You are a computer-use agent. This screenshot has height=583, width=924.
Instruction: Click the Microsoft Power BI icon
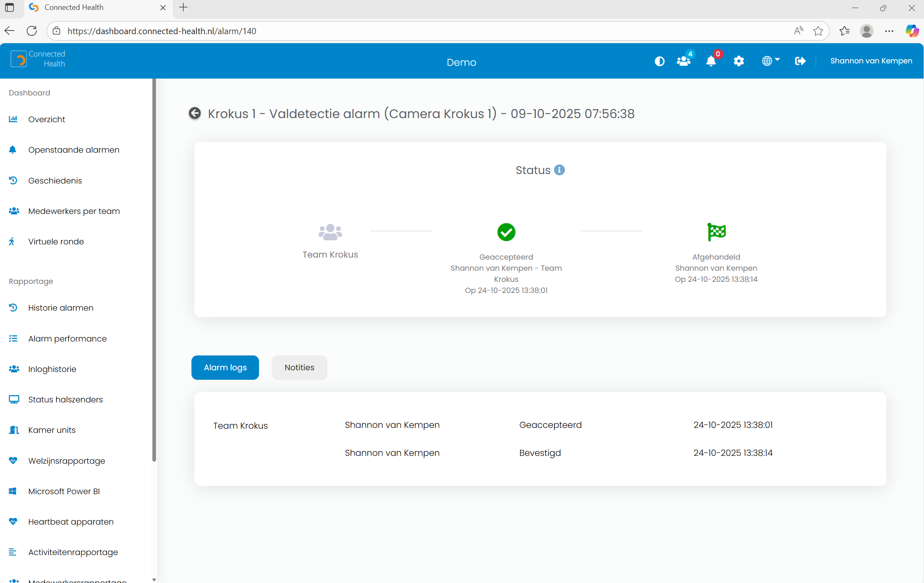pyautogui.click(x=13, y=491)
